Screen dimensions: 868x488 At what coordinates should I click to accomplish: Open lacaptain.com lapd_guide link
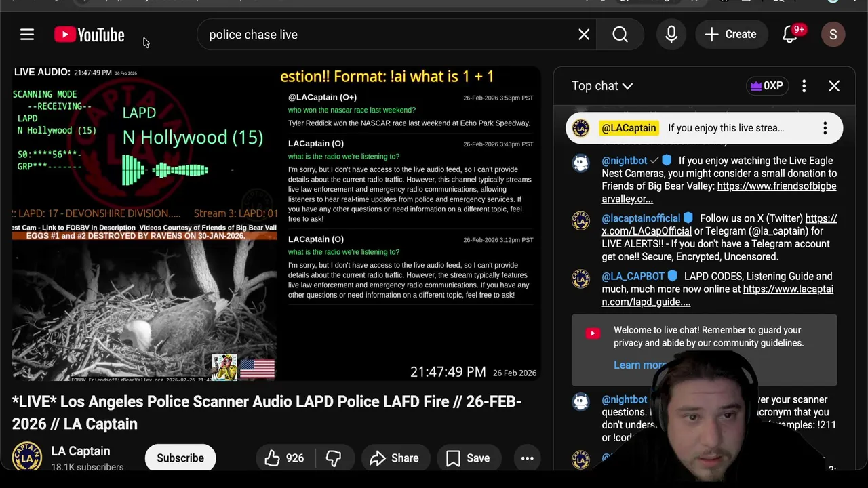coord(717,296)
